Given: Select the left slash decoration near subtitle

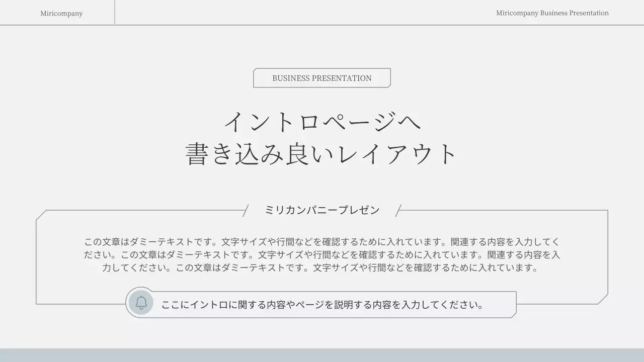Looking at the screenshot, I should pyautogui.click(x=246, y=210).
